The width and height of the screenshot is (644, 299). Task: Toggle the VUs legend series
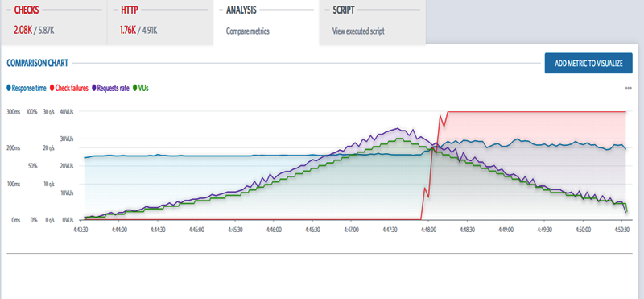[x=141, y=88]
